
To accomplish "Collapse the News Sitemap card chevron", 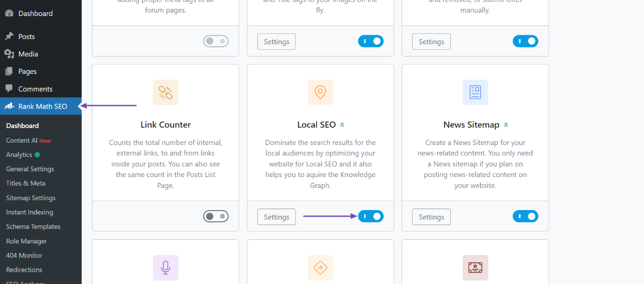I will [x=505, y=124].
